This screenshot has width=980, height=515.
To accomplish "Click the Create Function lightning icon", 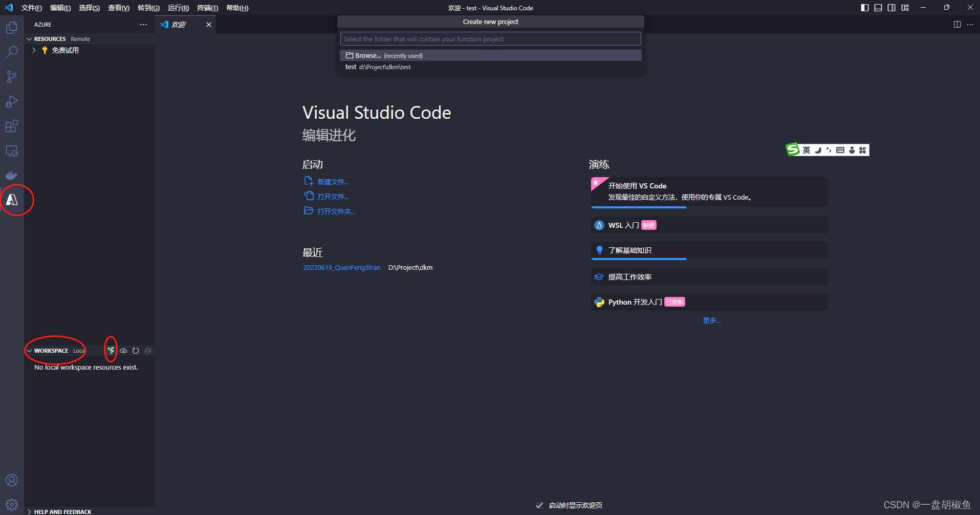I will (x=111, y=350).
